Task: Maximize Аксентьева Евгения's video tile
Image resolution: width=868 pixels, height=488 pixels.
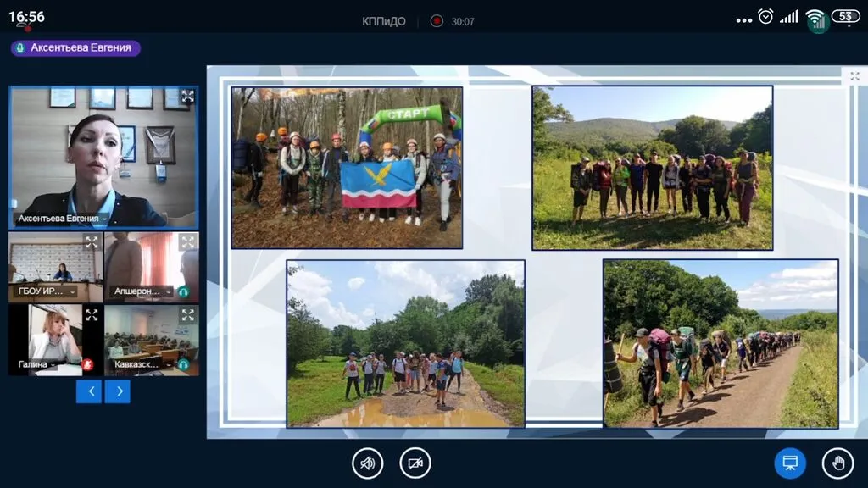Action: point(187,97)
